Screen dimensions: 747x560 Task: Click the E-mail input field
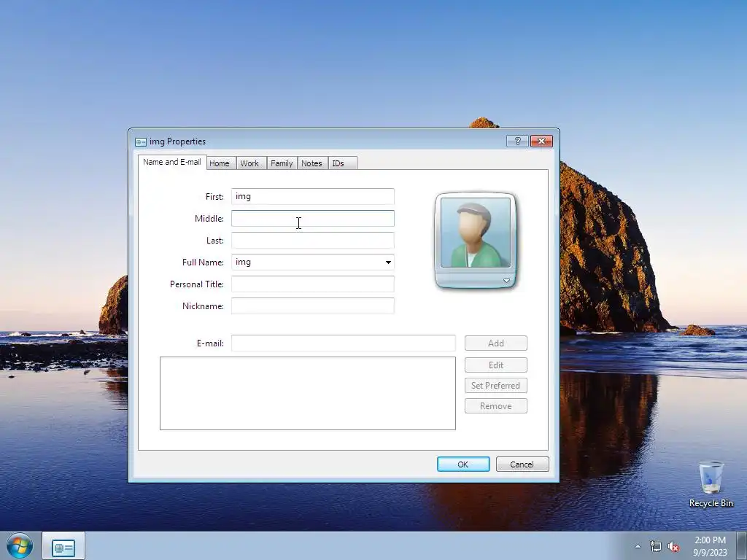343,343
